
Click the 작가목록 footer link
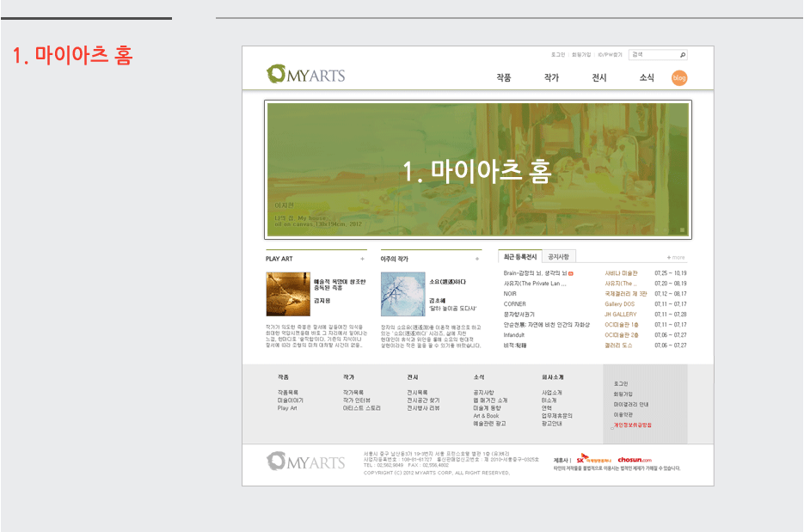click(353, 393)
